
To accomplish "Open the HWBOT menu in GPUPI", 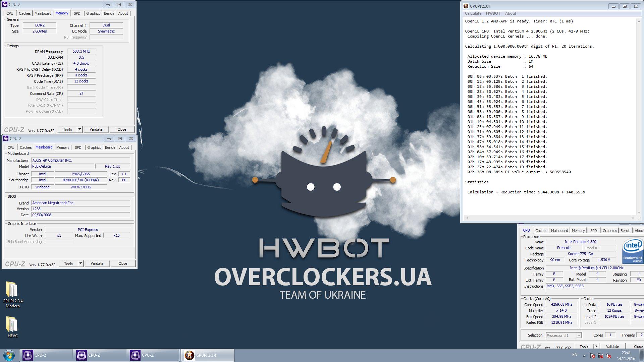I will click(493, 13).
